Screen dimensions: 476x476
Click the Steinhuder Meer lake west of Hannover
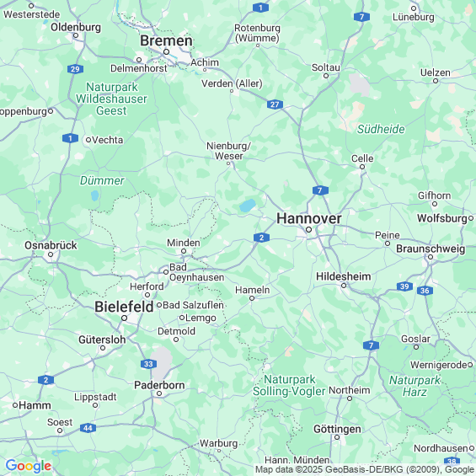tap(248, 206)
